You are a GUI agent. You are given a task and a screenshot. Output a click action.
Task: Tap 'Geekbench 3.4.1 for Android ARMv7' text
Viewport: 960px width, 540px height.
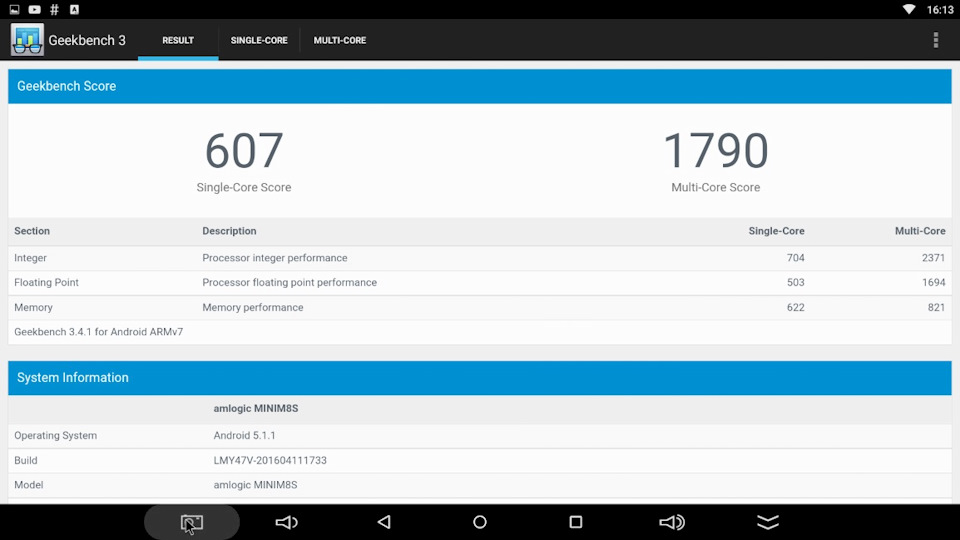[99, 332]
